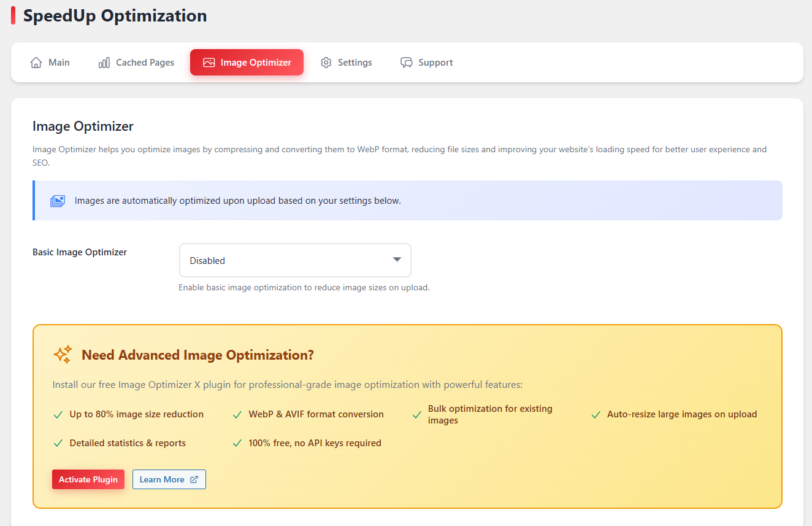This screenshot has width=812, height=526.
Task: Open the Basic Image Optimizer dropdown
Action: click(295, 260)
